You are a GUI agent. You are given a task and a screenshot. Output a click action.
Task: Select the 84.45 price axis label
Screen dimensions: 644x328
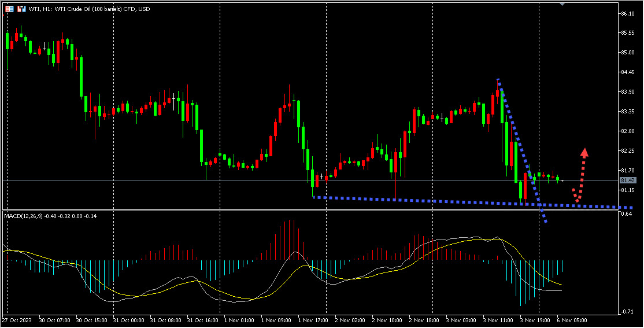coord(628,72)
